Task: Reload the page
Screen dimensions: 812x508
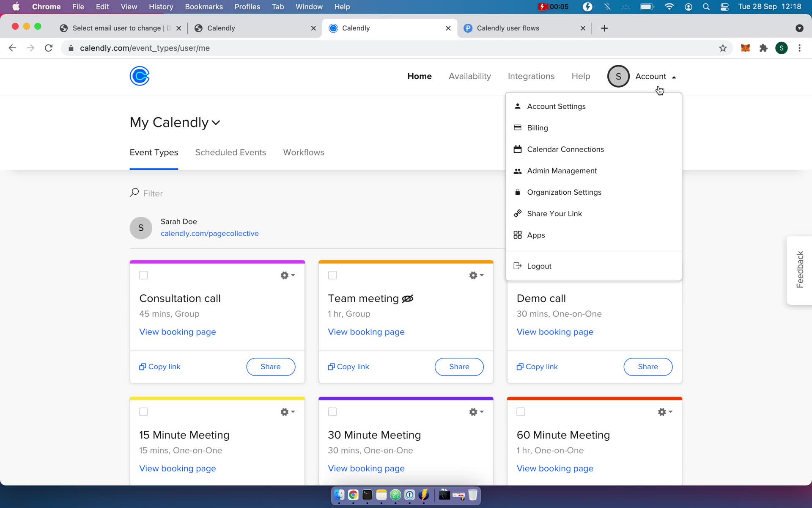Action: 49,48
